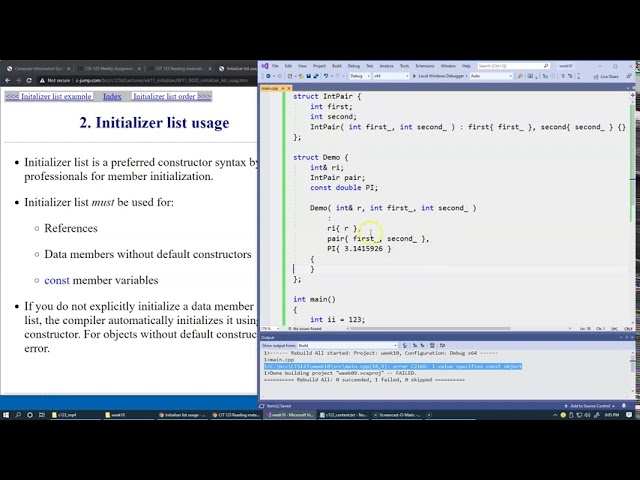Click Add to Source Control in status bar

click(590, 406)
